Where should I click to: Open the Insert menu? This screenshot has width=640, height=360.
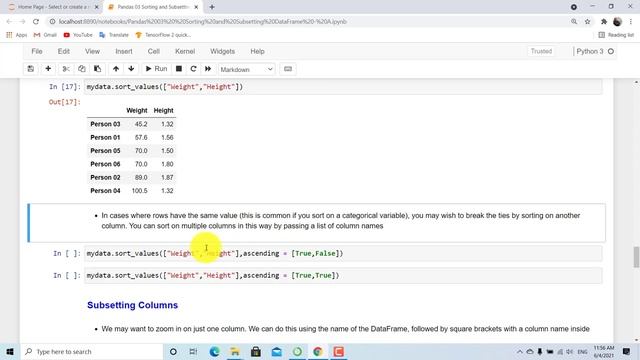point(124,51)
